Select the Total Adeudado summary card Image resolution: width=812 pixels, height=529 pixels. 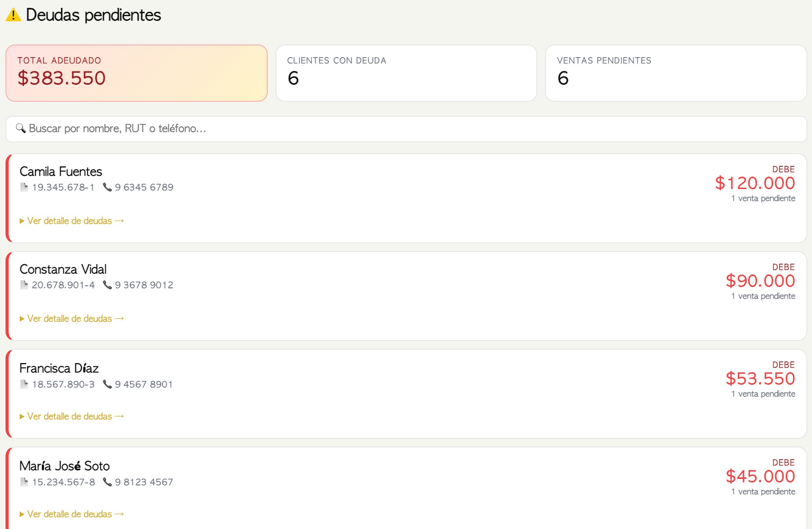click(x=136, y=73)
